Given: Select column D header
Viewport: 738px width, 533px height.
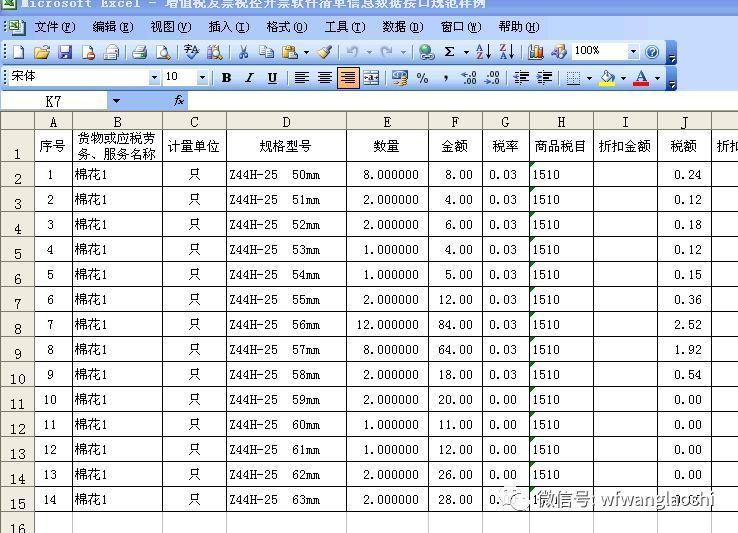Looking at the screenshot, I should (x=286, y=122).
